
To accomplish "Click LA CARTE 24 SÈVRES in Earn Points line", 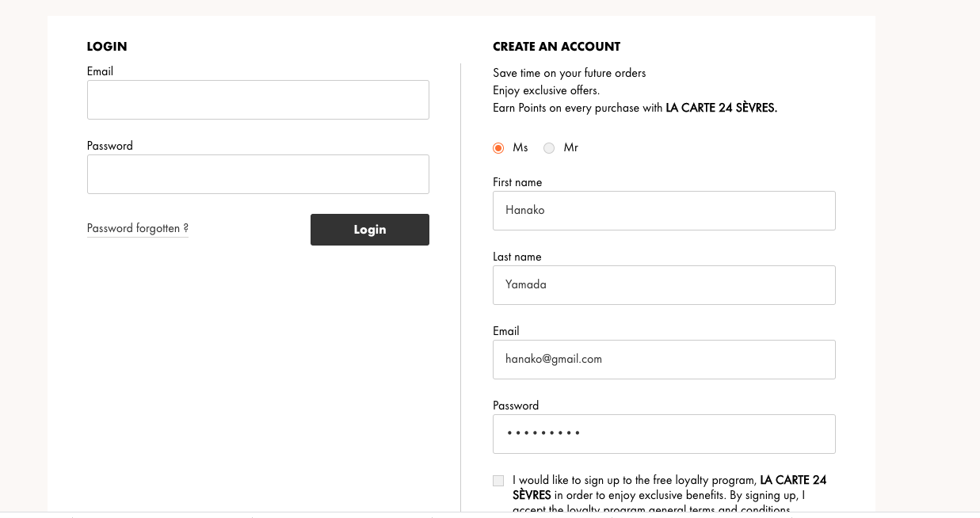I will point(721,108).
